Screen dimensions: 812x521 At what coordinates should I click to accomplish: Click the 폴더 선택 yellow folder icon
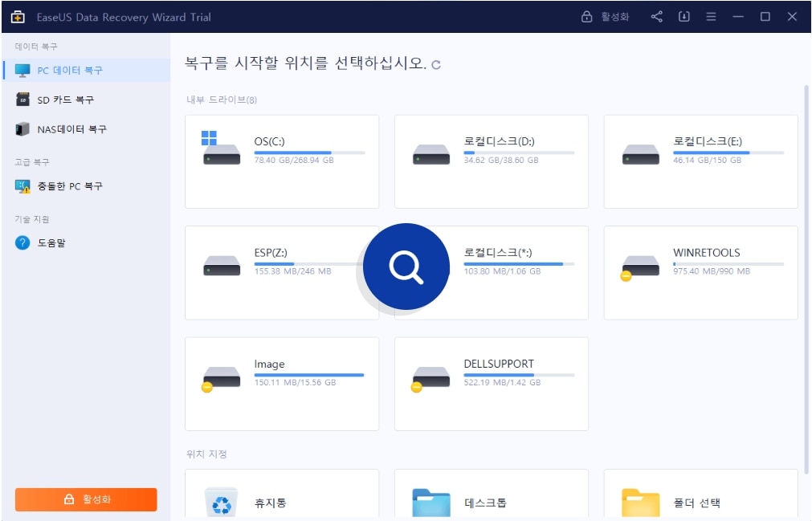point(641,503)
